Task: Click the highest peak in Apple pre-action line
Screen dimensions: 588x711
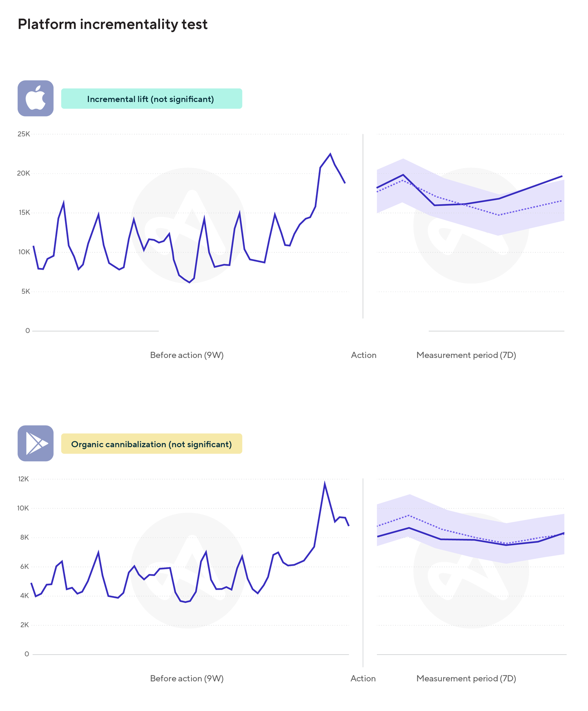Action: tap(330, 154)
